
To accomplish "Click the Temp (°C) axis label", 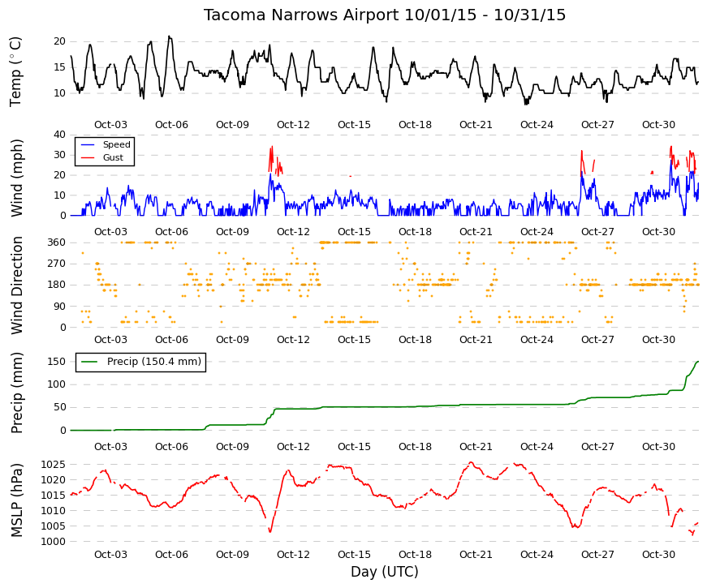I will click(15, 71).
